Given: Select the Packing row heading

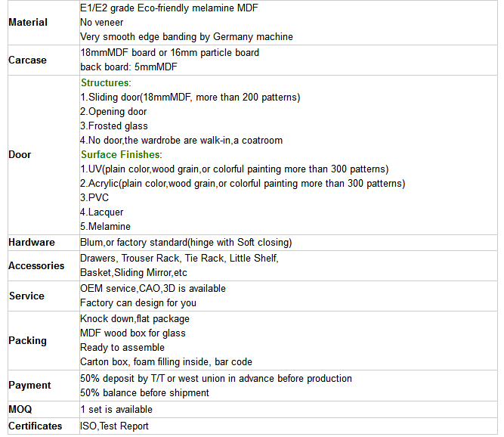Looking at the screenshot, I should click(28, 341).
